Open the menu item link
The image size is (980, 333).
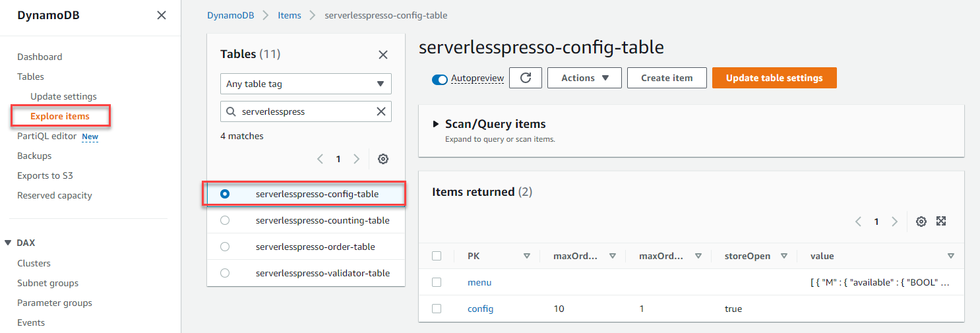(479, 282)
